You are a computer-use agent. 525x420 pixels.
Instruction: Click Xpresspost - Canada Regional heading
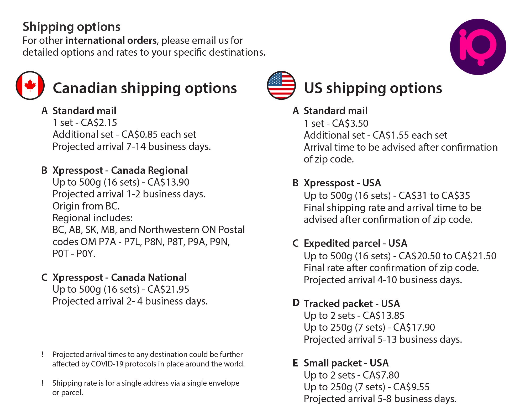click(120, 171)
